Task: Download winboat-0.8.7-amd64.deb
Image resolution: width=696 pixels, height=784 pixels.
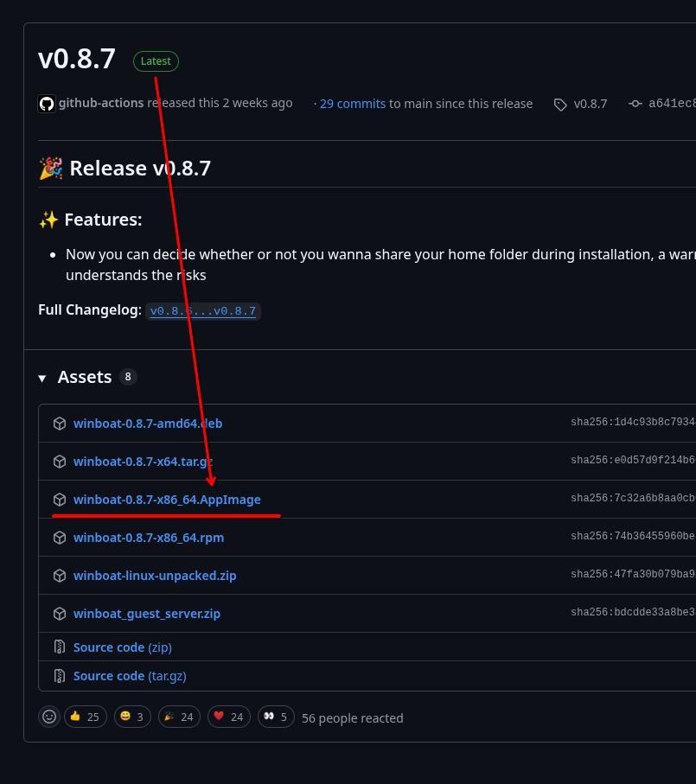Action: click(x=148, y=424)
